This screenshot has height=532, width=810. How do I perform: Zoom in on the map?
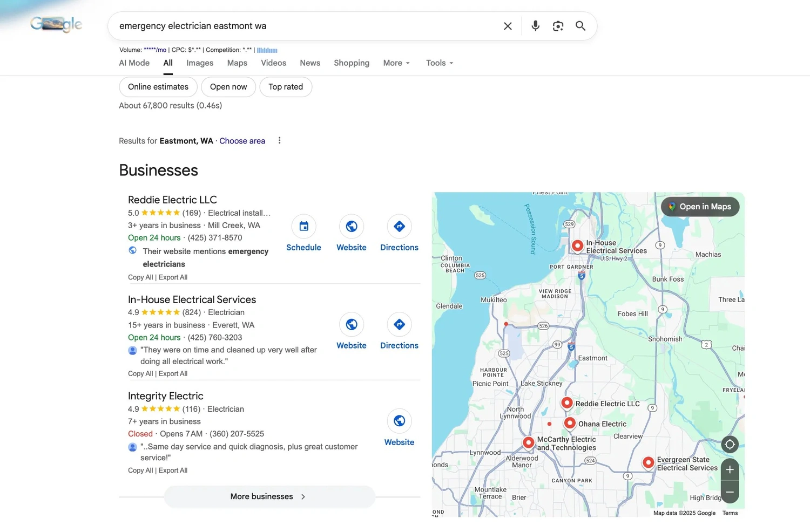click(x=730, y=469)
